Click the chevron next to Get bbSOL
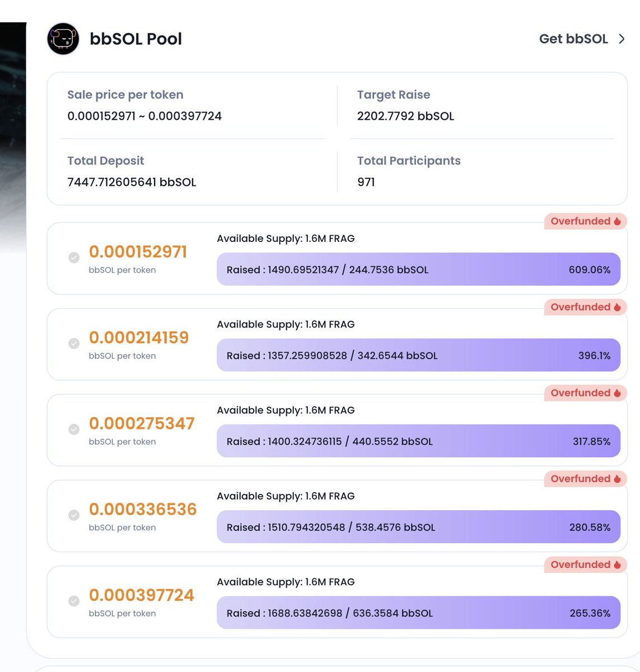This screenshot has width=640, height=672. pos(622,39)
